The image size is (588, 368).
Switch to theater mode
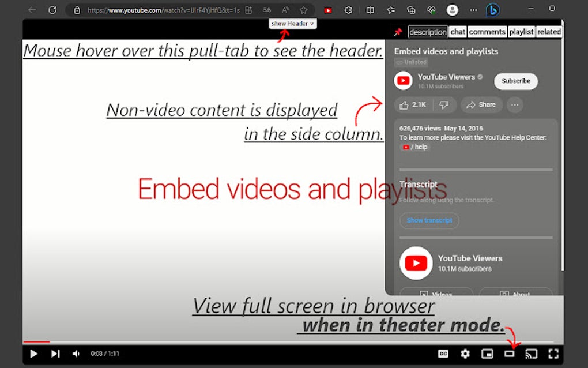point(510,354)
